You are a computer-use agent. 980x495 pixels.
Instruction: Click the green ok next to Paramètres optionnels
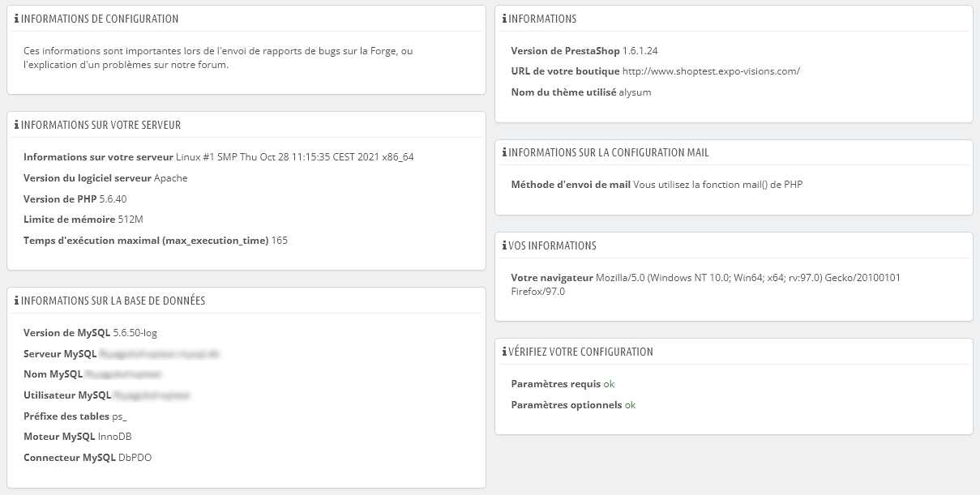[630, 405]
